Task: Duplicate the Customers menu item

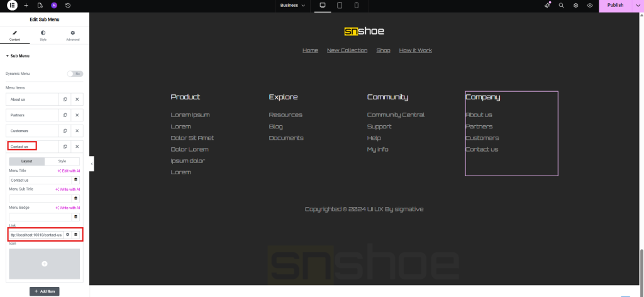Action: pyautogui.click(x=65, y=131)
